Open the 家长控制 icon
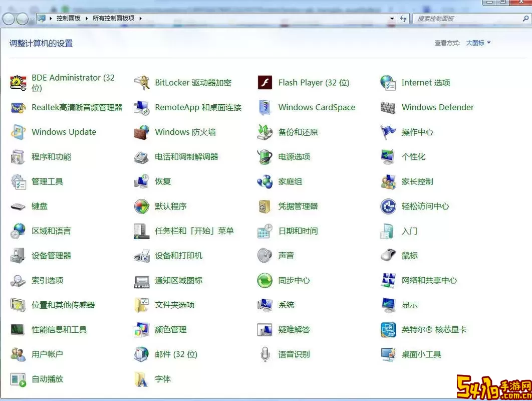Image resolution: width=532 pixels, height=401 pixels. click(388, 181)
